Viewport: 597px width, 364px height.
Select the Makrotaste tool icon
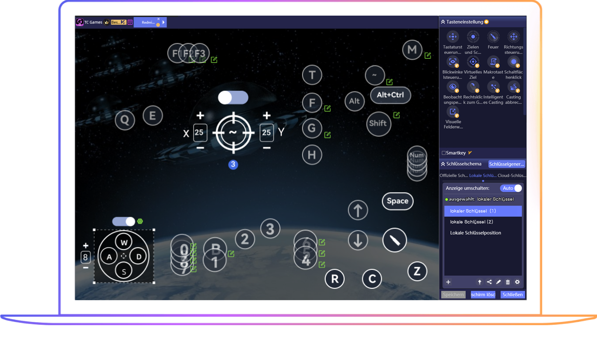click(493, 62)
